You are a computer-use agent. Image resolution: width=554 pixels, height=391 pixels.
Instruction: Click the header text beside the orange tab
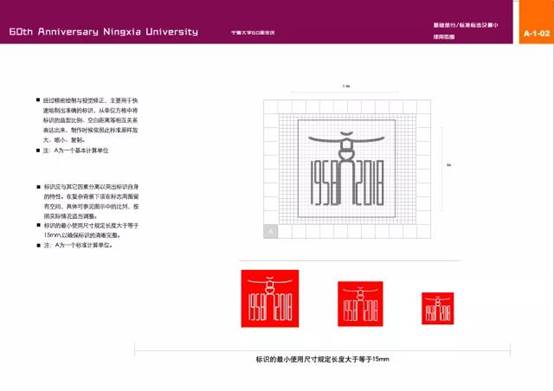tap(466, 31)
